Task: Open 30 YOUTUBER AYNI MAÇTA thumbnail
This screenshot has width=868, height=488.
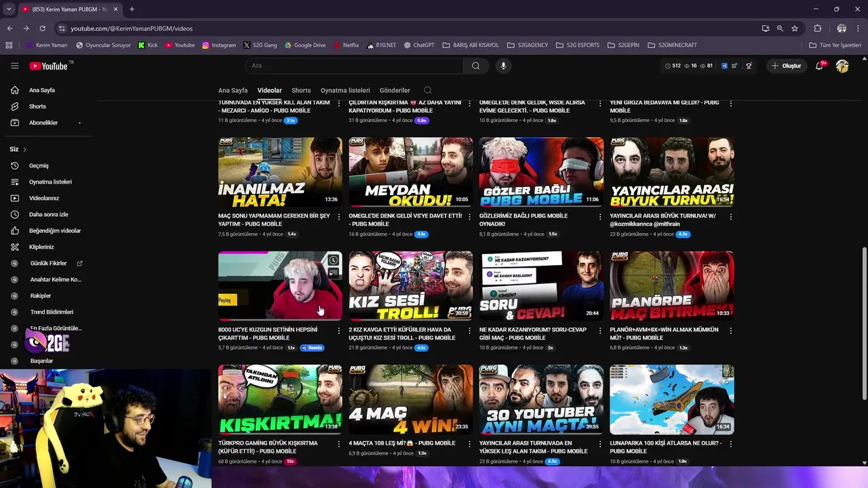Action: tap(541, 400)
